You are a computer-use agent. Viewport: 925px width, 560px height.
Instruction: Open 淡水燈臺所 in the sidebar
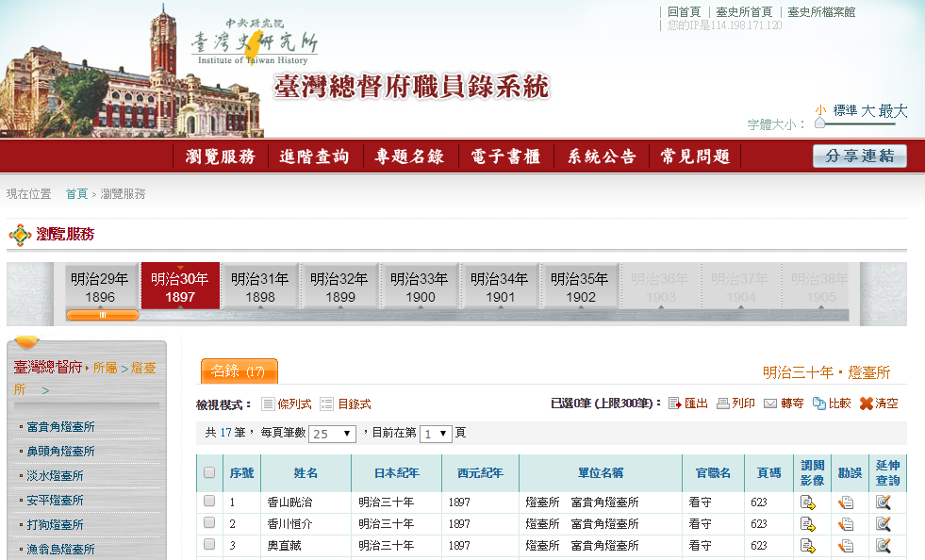[x=55, y=475]
